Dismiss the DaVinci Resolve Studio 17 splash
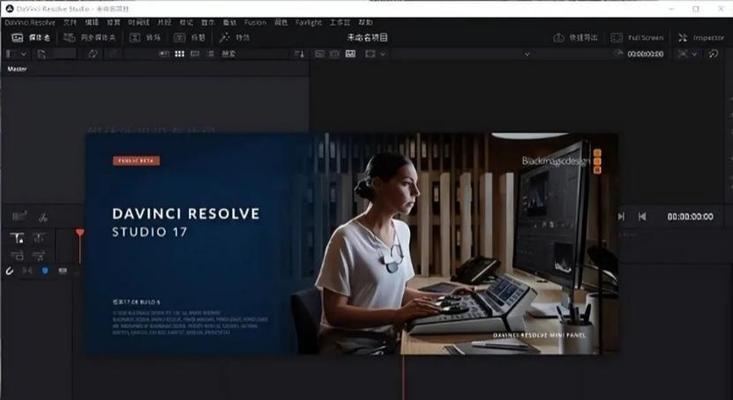The image size is (733, 400). click(352, 243)
